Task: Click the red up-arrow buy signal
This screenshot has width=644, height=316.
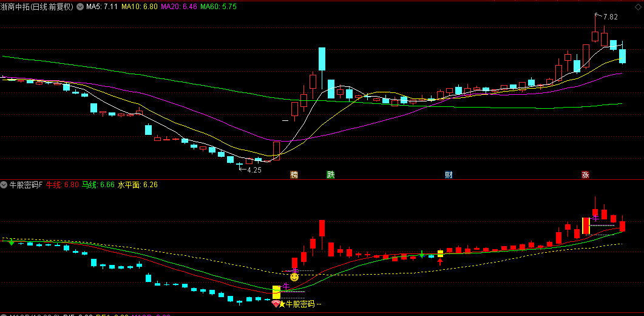Action: (440, 261)
